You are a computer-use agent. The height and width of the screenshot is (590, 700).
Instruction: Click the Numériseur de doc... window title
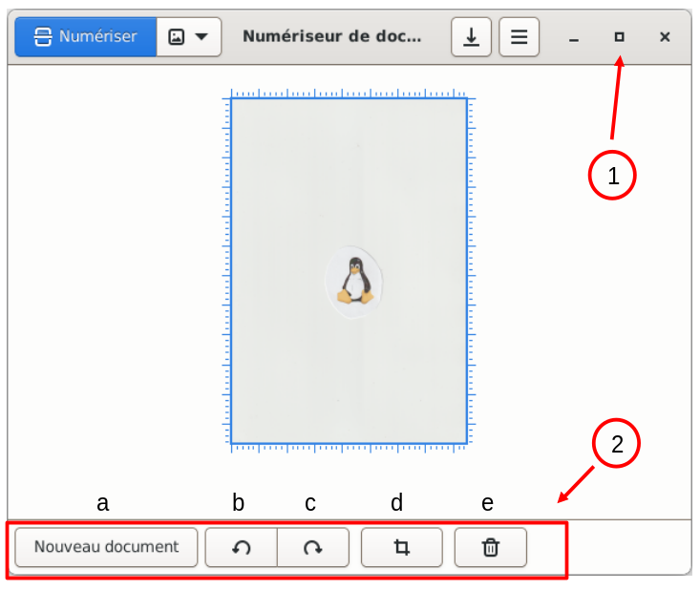coord(332,36)
